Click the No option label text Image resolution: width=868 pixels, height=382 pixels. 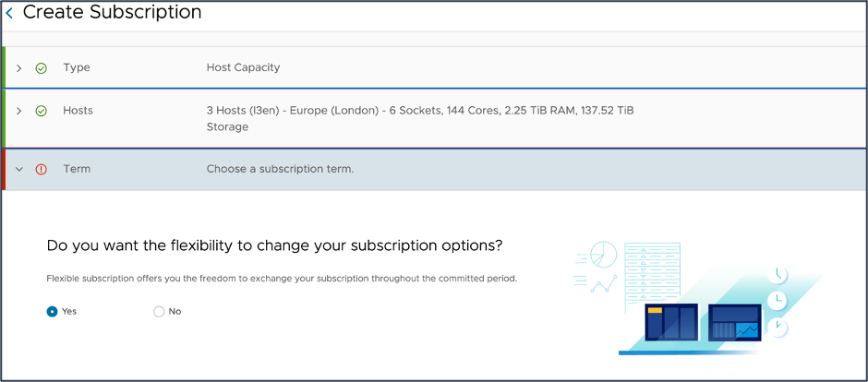coord(175,312)
